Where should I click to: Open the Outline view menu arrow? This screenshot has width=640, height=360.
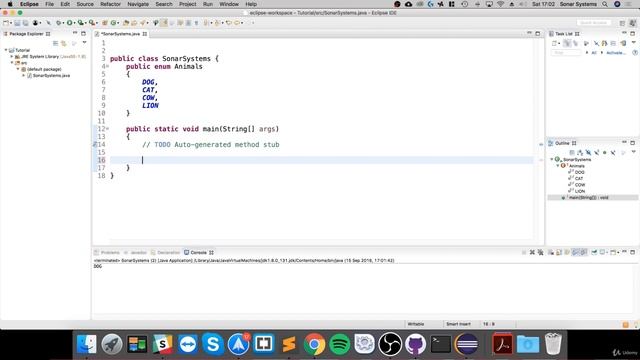click(x=633, y=152)
